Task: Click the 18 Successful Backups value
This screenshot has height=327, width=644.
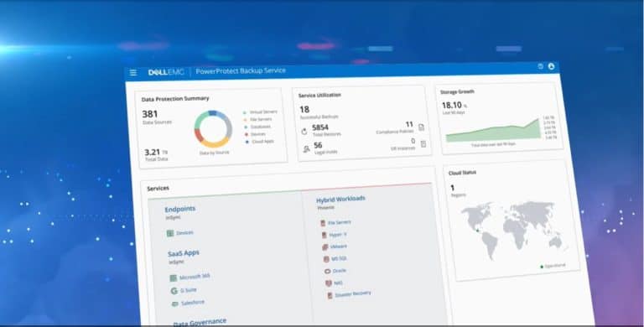Action: pyautogui.click(x=304, y=110)
